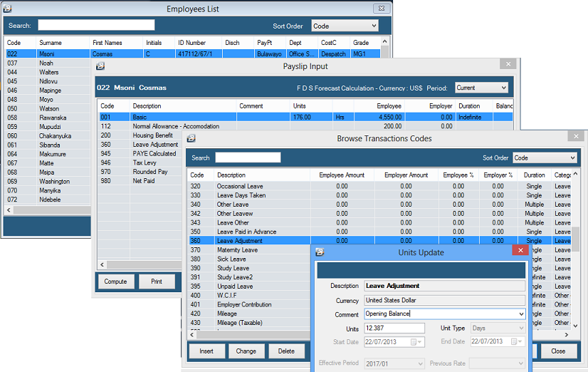Viewport: 588px width, 372px height.
Task: Click the Compute button in Payslip Input
Action: tap(115, 281)
